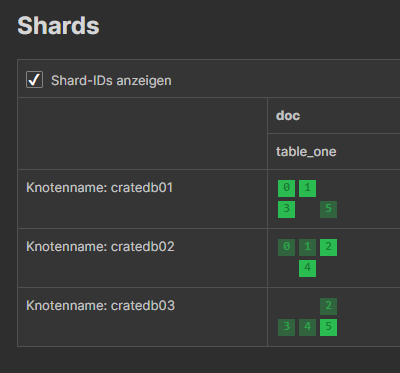
Task: Uncheck the Shard-IDs anzeigen checkbox
Action: coord(34,80)
